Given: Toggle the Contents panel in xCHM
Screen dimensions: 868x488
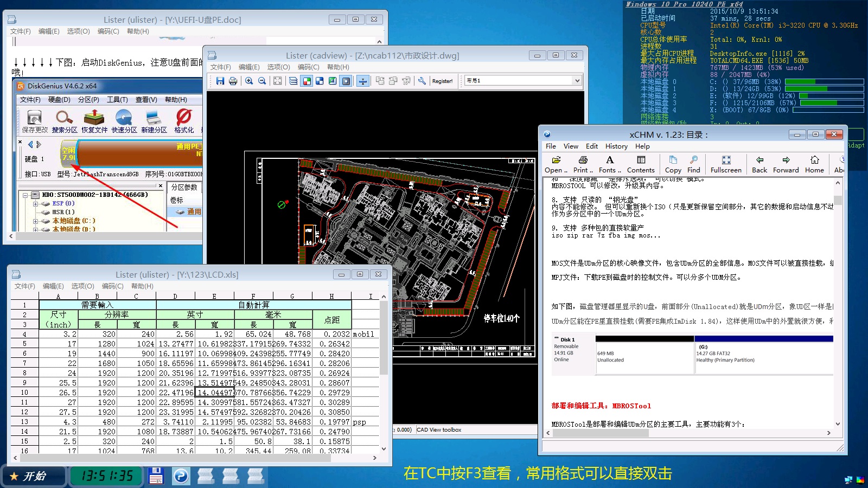Looking at the screenshot, I should coord(641,164).
